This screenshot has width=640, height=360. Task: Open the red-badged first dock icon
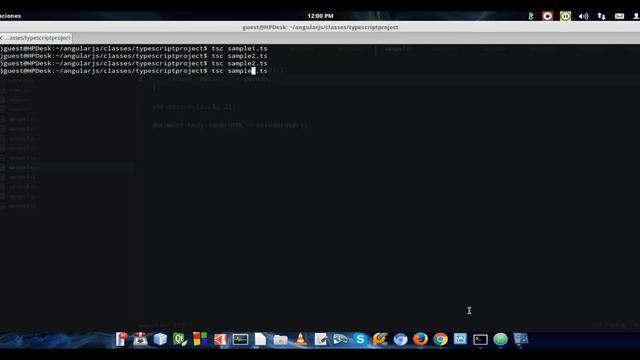(121, 339)
